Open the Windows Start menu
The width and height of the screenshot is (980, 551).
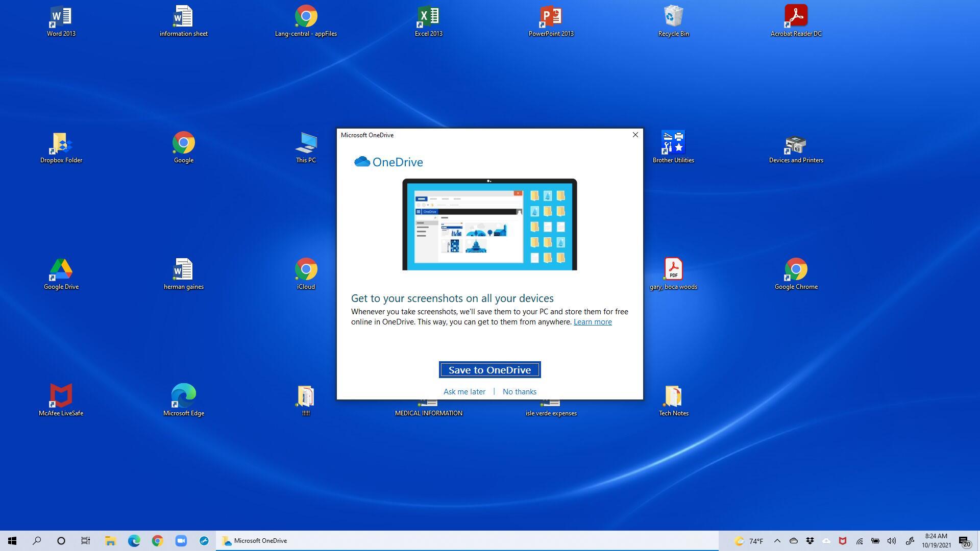(12, 541)
